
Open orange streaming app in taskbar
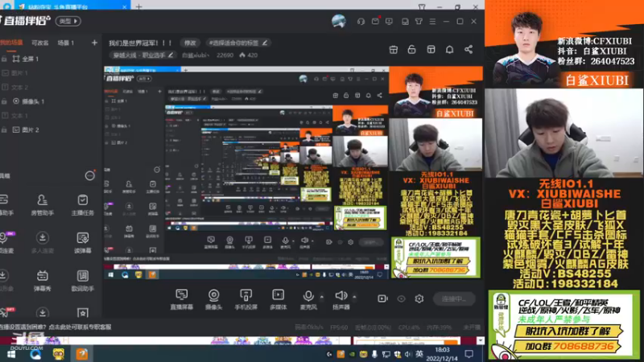[x=82, y=354]
